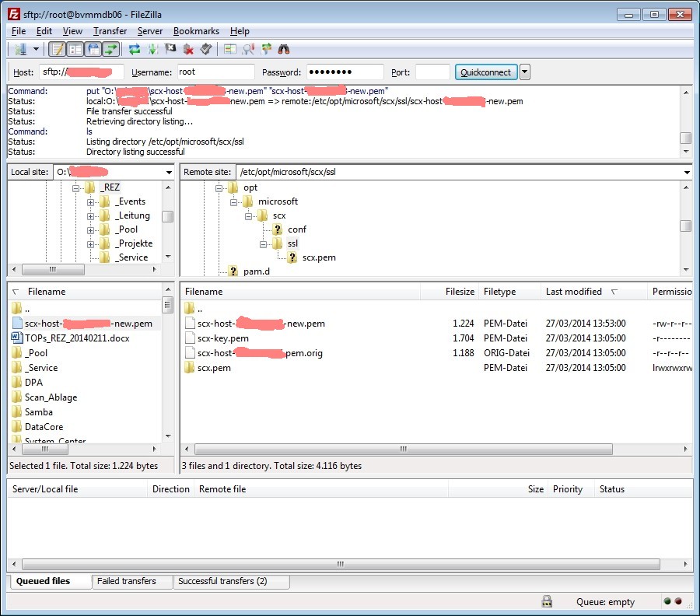Toggle directory comparison

click(248, 49)
